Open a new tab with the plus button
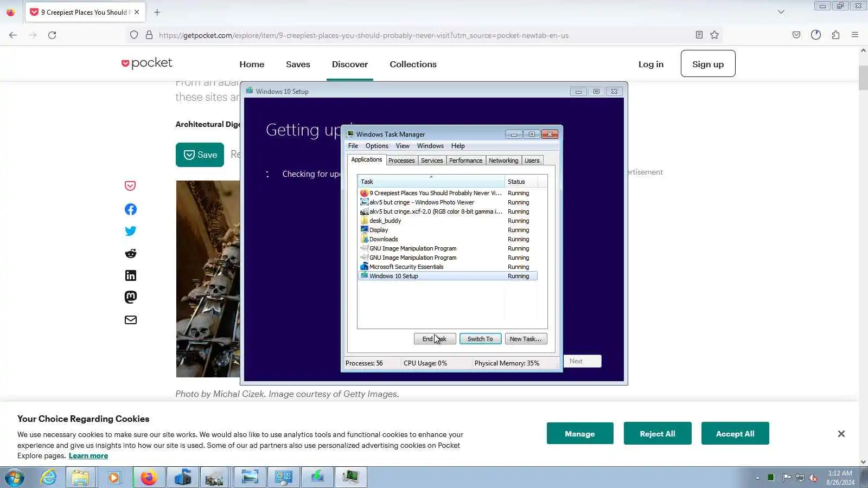Screen dimensions: 868x488 (x=157, y=12)
